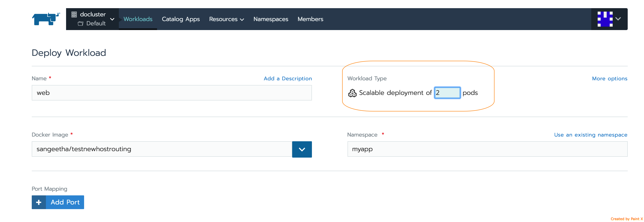Expand the user menu chevron
This screenshot has width=644, height=222.
pos(618,19)
